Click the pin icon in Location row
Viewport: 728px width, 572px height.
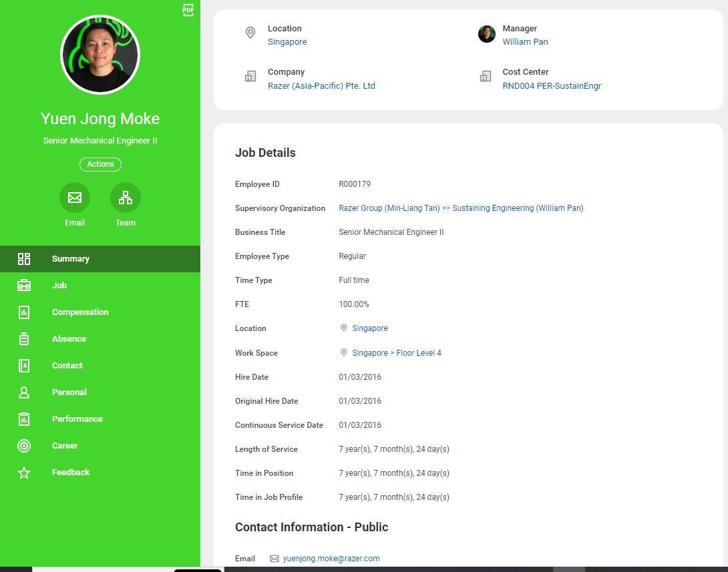click(343, 328)
